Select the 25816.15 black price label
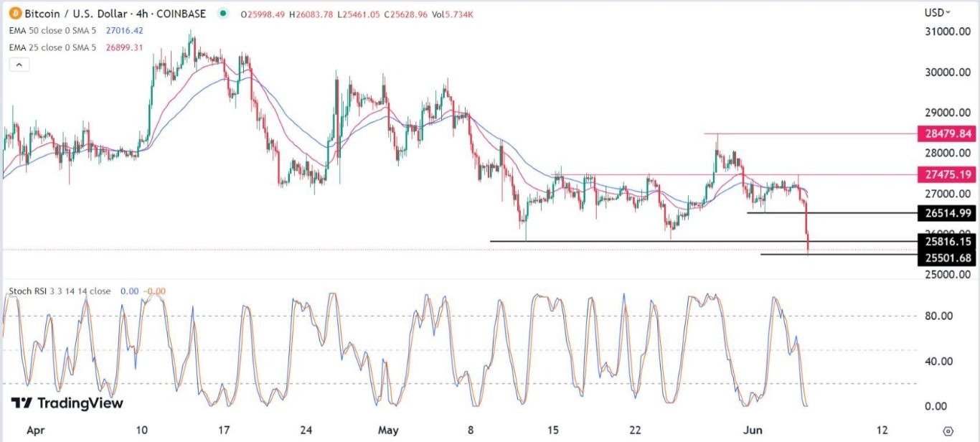 tap(946, 242)
